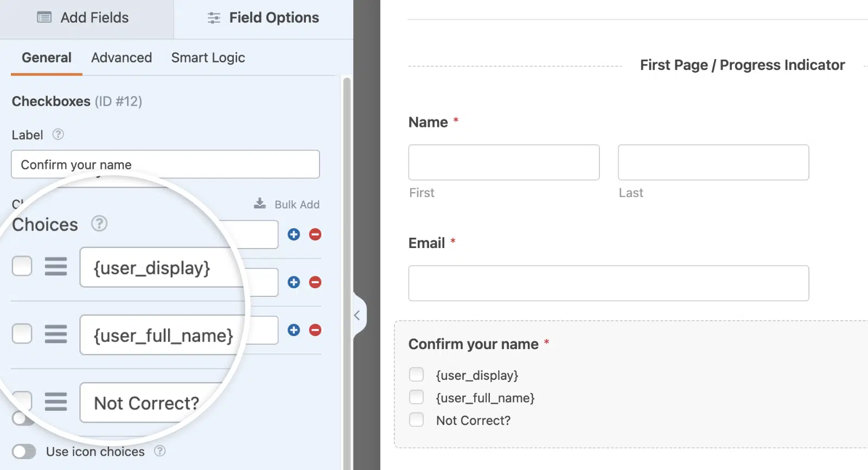Collapse the sidebar with the arrow handle
Image resolution: width=868 pixels, height=470 pixels.
(x=358, y=315)
